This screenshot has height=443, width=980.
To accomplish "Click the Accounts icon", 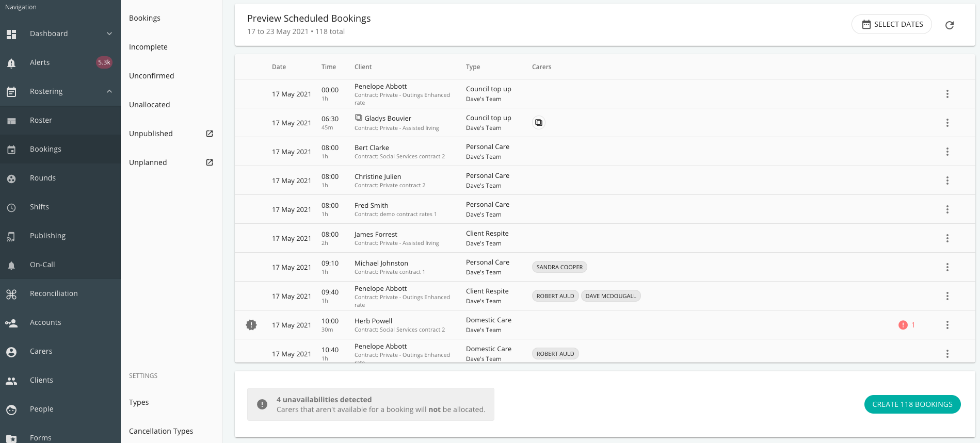I will [11, 323].
